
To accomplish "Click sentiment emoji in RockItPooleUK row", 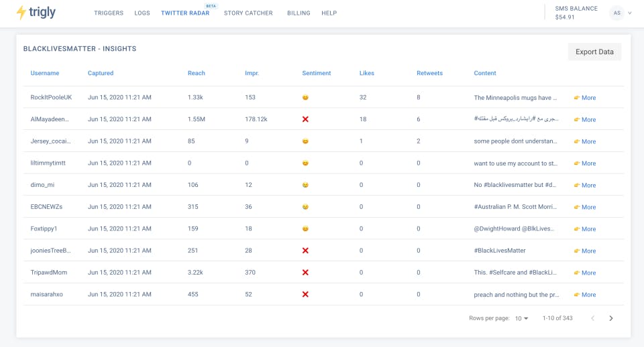I will click(305, 98).
